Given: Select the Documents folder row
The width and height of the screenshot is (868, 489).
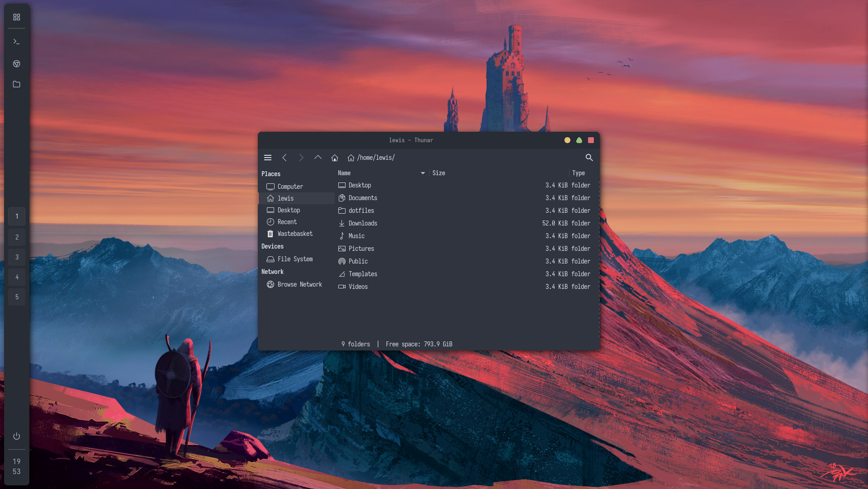Looking at the screenshot, I should click(x=467, y=198).
